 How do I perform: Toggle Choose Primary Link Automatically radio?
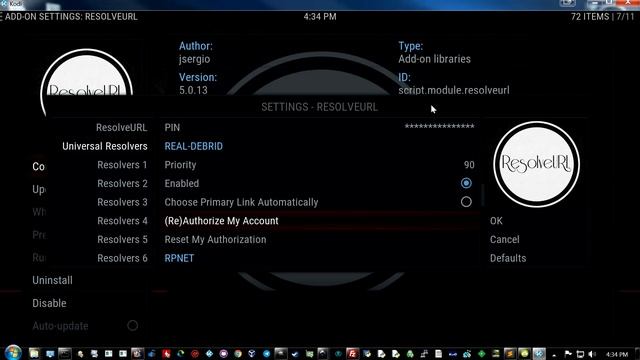pyautogui.click(x=466, y=202)
